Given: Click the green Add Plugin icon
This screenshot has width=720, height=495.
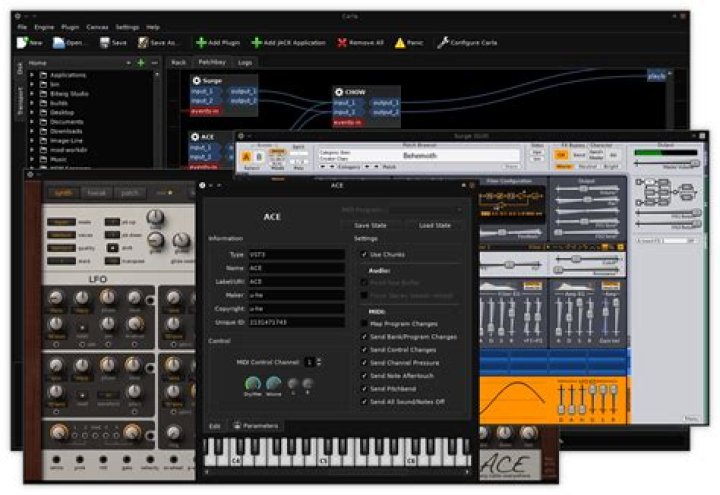Looking at the screenshot, I should pos(201,43).
